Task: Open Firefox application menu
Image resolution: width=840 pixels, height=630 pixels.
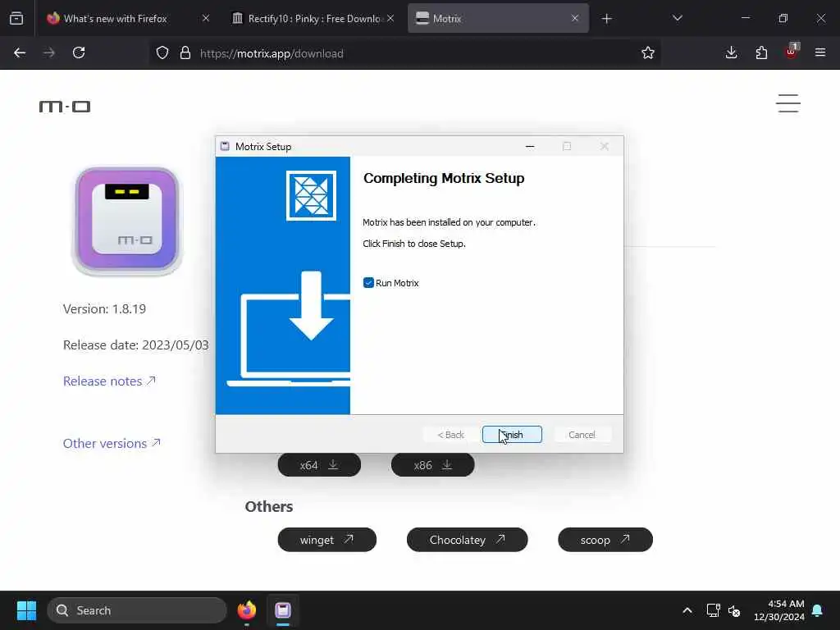Action: (820, 53)
